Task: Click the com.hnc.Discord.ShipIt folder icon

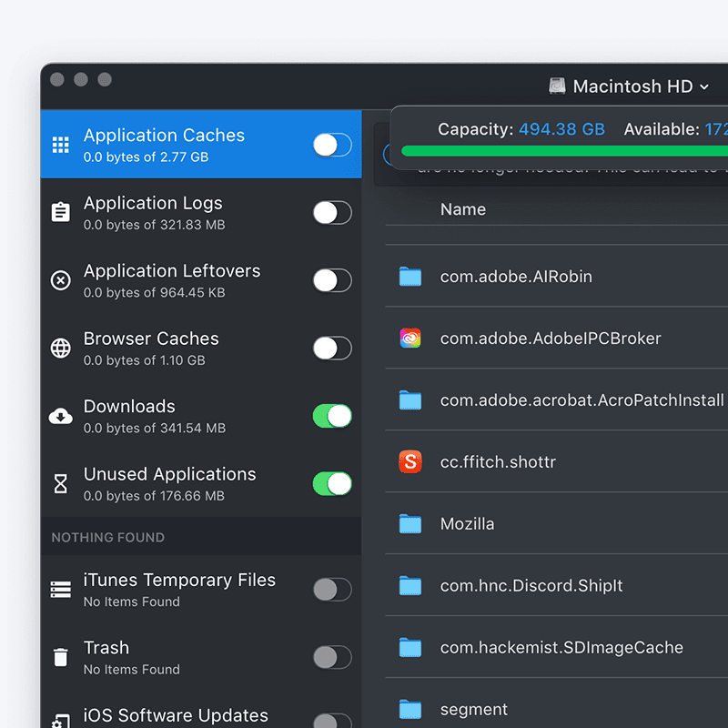Action: (410, 585)
